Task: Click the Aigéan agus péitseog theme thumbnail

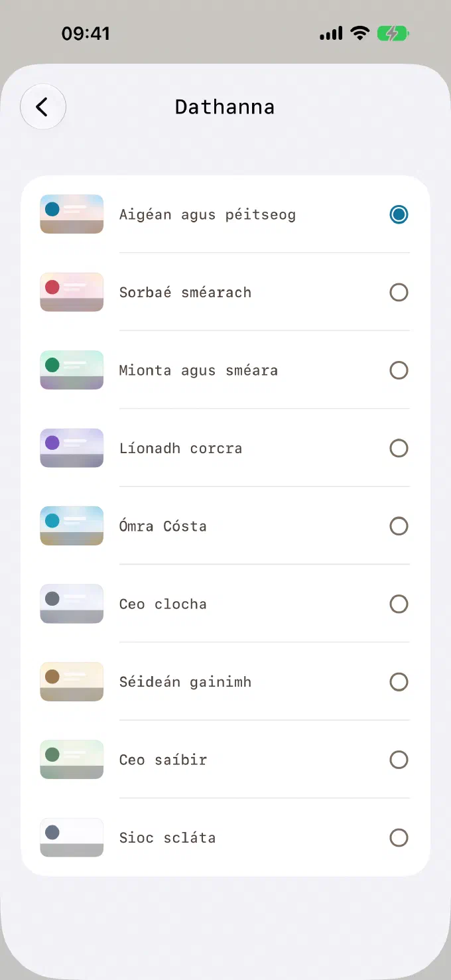Action: (72, 214)
